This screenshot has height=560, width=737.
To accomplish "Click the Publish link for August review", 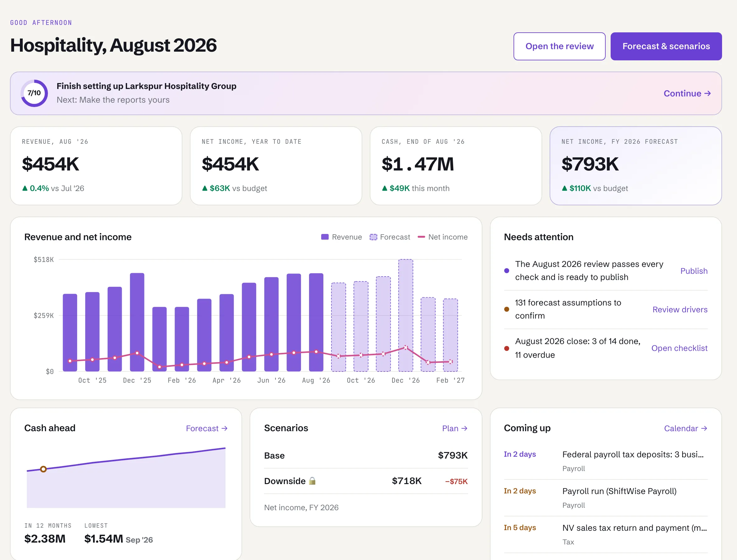I will [x=694, y=271].
